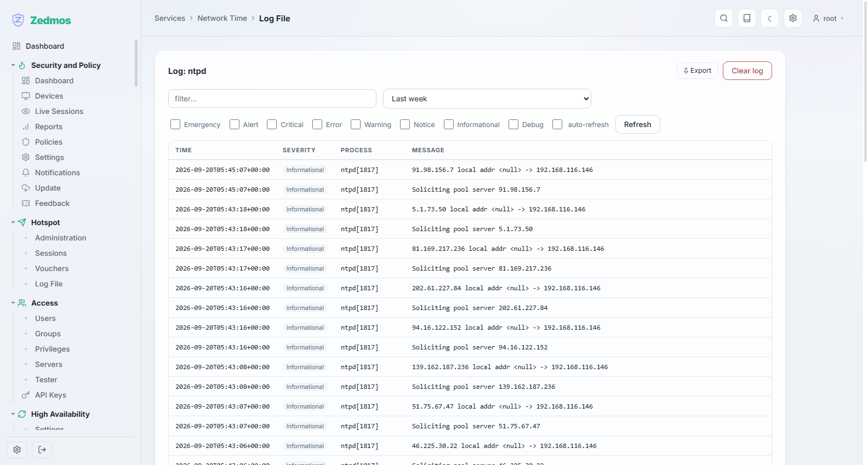Open Tester under Access
The image size is (868, 465).
click(46, 380)
